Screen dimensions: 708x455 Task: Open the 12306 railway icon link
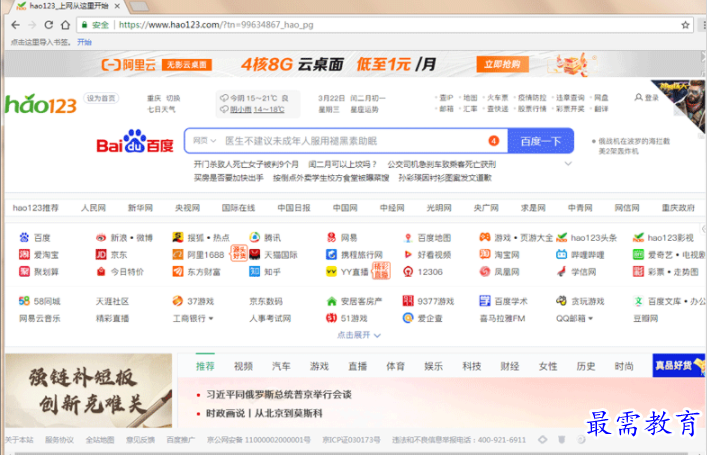pyautogui.click(x=408, y=272)
